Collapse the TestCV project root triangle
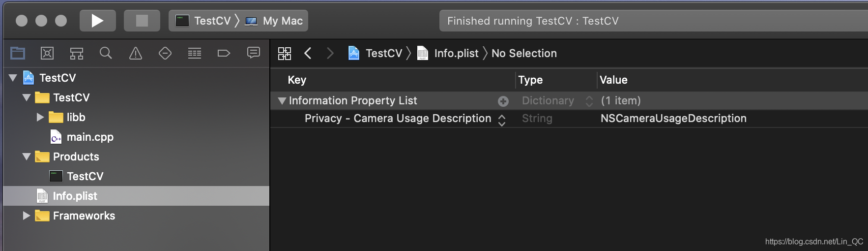Viewport: 868px width, 251px height. 13,78
